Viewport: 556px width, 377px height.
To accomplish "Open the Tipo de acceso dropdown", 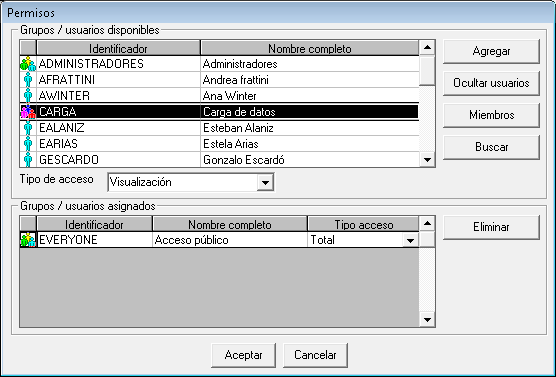I will click(265, 183).
